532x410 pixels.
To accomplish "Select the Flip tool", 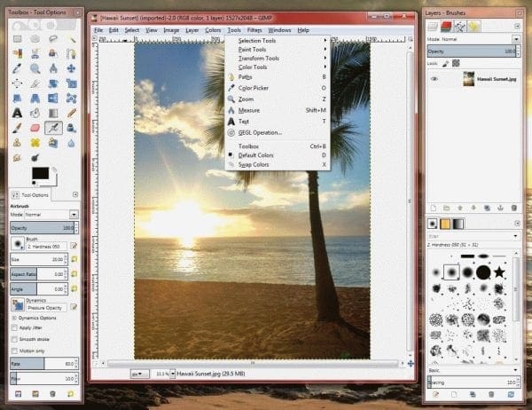I will click(x=53, y=99).
